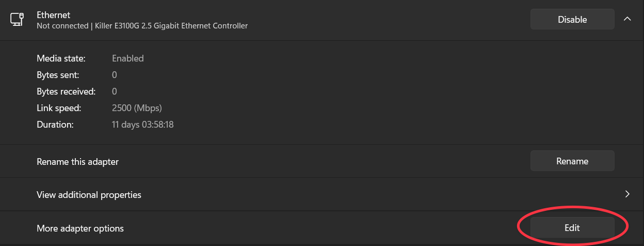Click the More adapter options label
The height and width of the screenshot is (246, 644).
coord(80,228)
